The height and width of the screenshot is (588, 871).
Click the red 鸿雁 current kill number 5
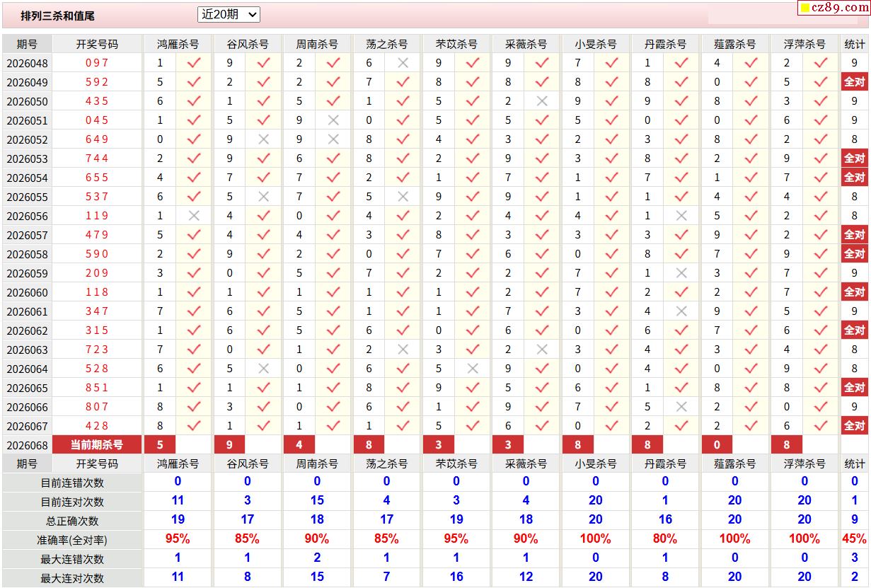click(x=161, y=445)
